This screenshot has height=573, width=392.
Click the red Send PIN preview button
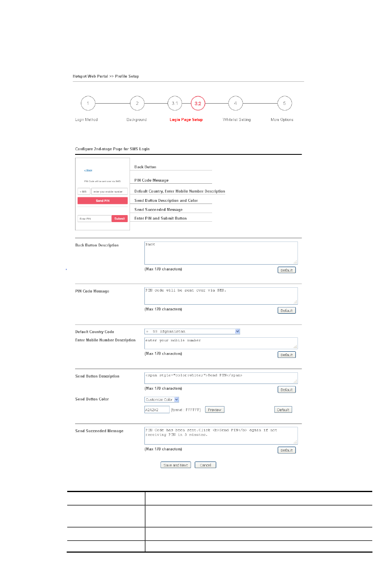[103, 201]
